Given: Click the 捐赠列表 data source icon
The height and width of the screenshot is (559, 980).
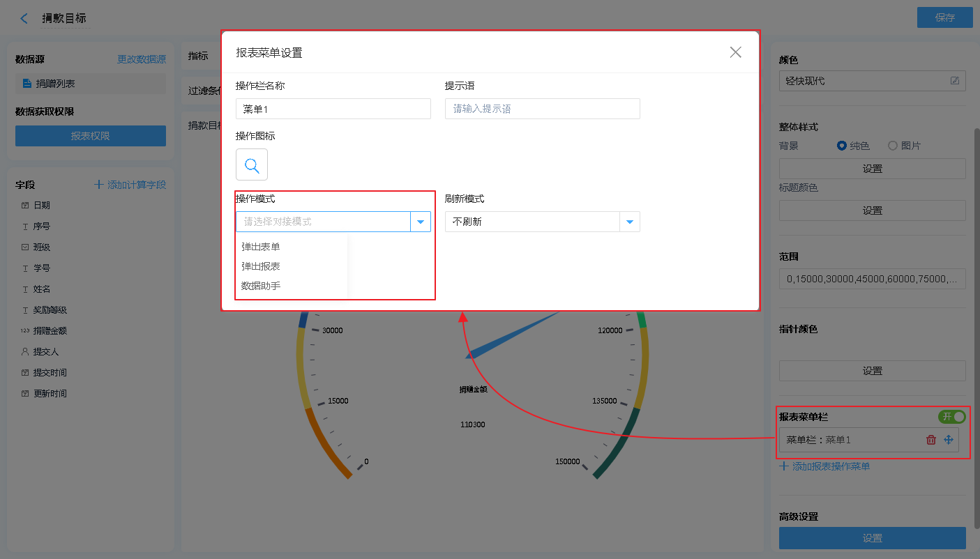Looking at the screenshot, I should click(27, 84).
